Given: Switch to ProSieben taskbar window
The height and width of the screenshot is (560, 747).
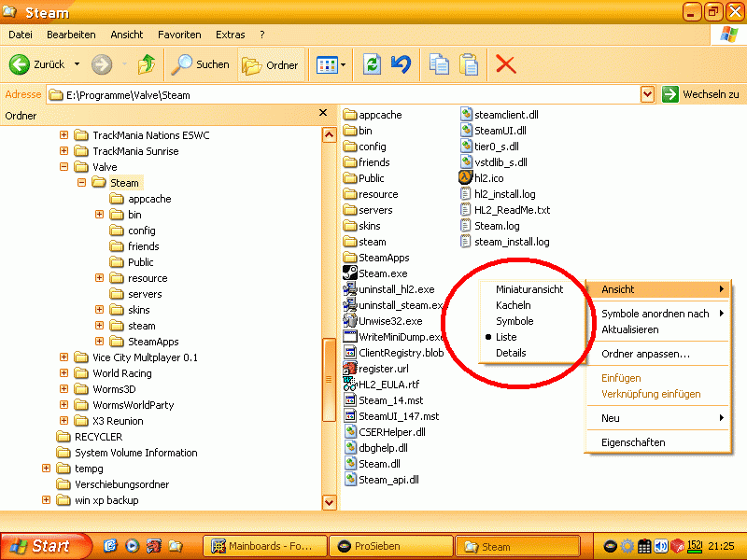Looking at the screenshot, I should coord(390,546).
